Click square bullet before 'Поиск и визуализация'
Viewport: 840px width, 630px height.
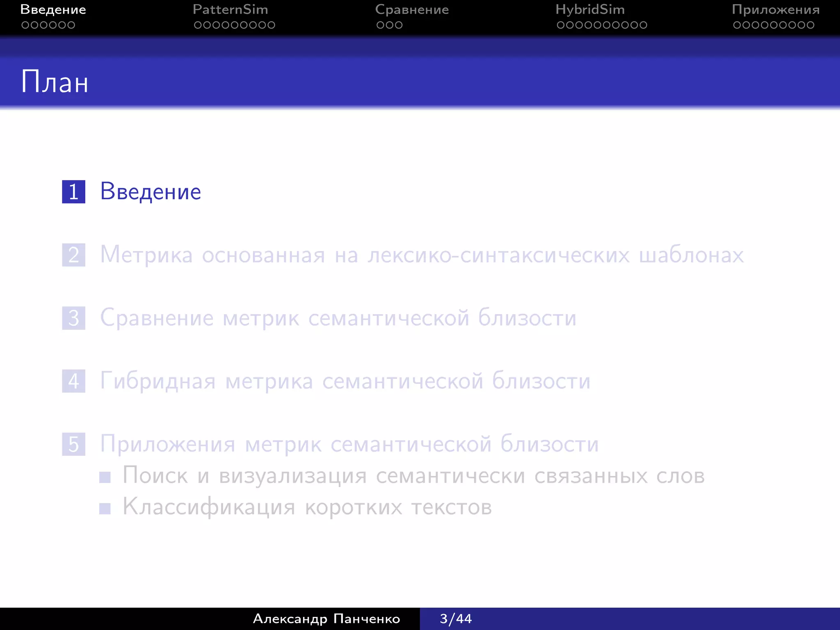[105, 477]
